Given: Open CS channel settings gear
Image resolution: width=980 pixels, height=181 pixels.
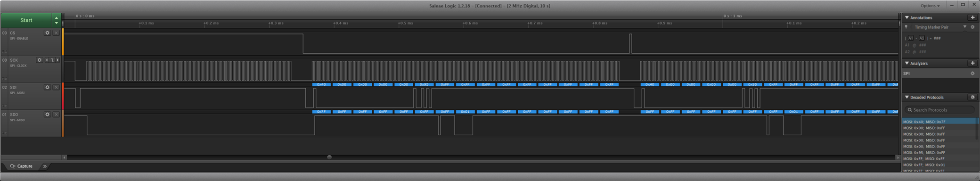Looking at the screenshot, I should coord(47,33).
